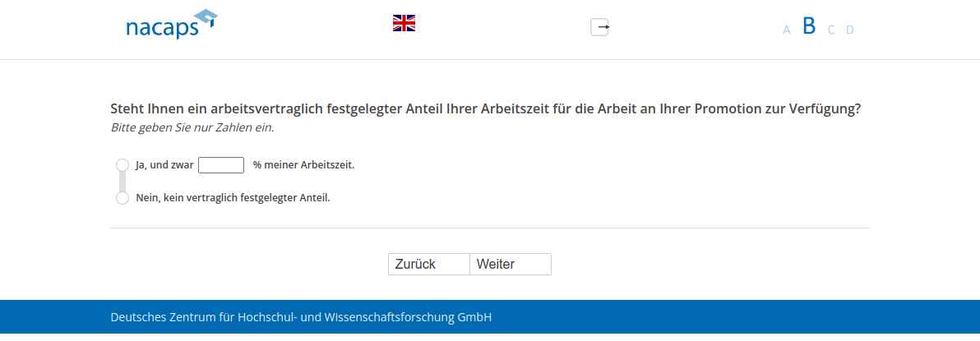
Task: Click the exit survey arrow icon
Action: (599, 27)
